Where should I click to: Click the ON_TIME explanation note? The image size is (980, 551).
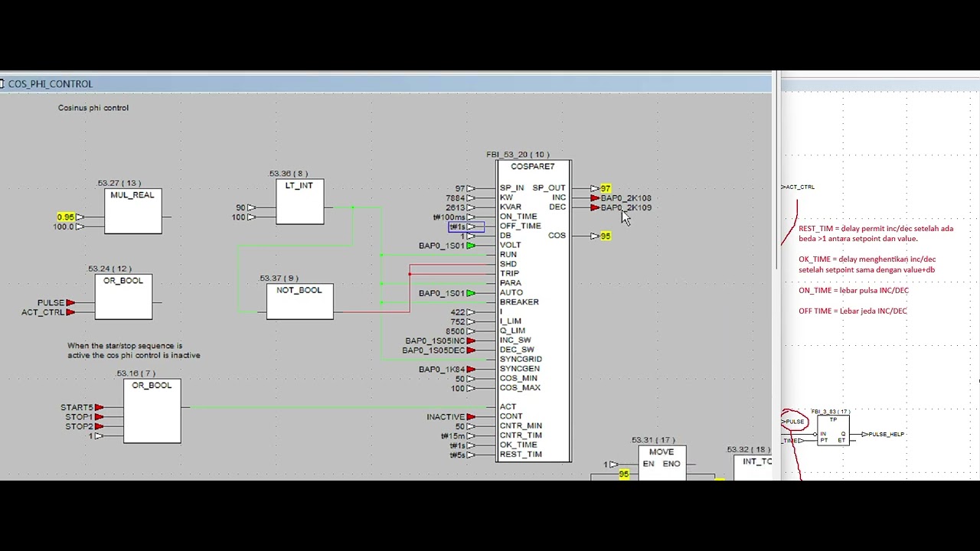point(854,291)
